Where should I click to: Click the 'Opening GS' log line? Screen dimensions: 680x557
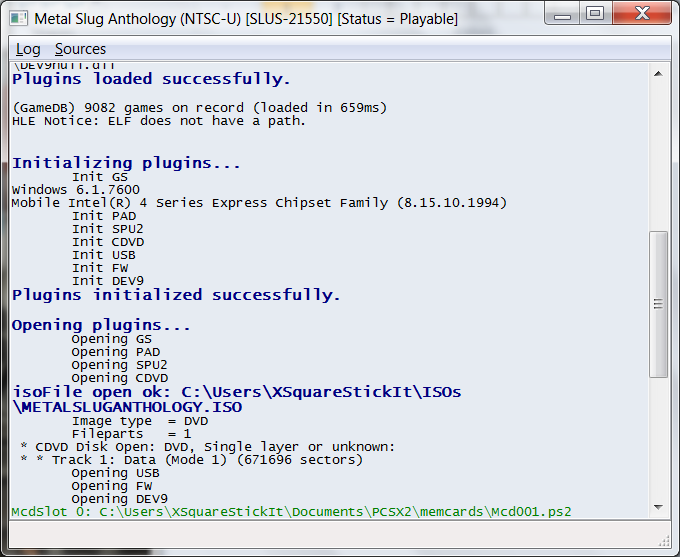(111, 339)
